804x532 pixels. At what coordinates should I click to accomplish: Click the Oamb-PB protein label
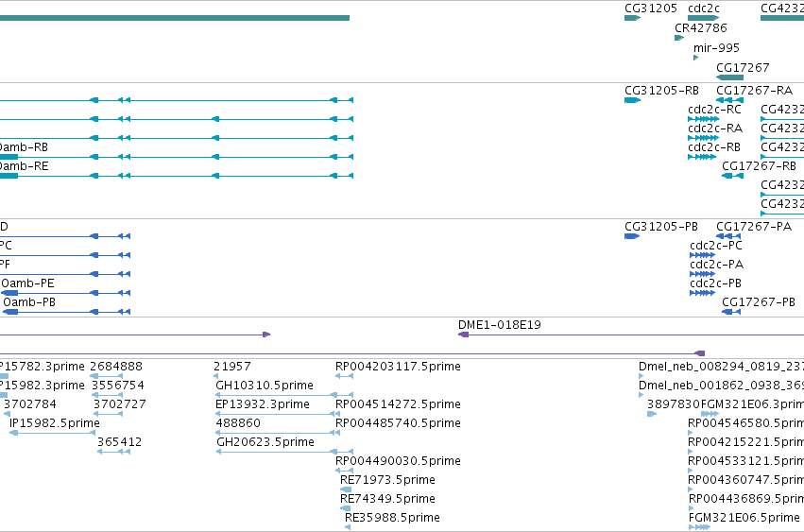click(29, 302)
